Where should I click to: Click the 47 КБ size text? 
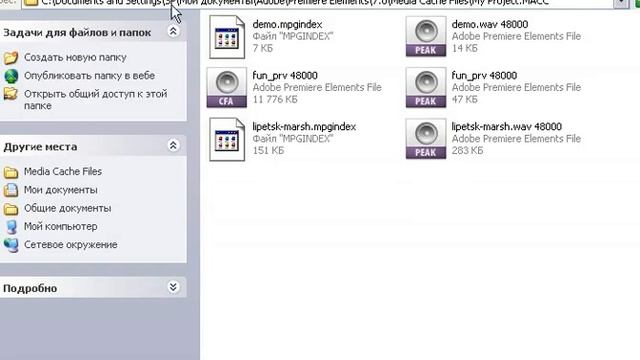pyautogui.click(x=464, y=100)
